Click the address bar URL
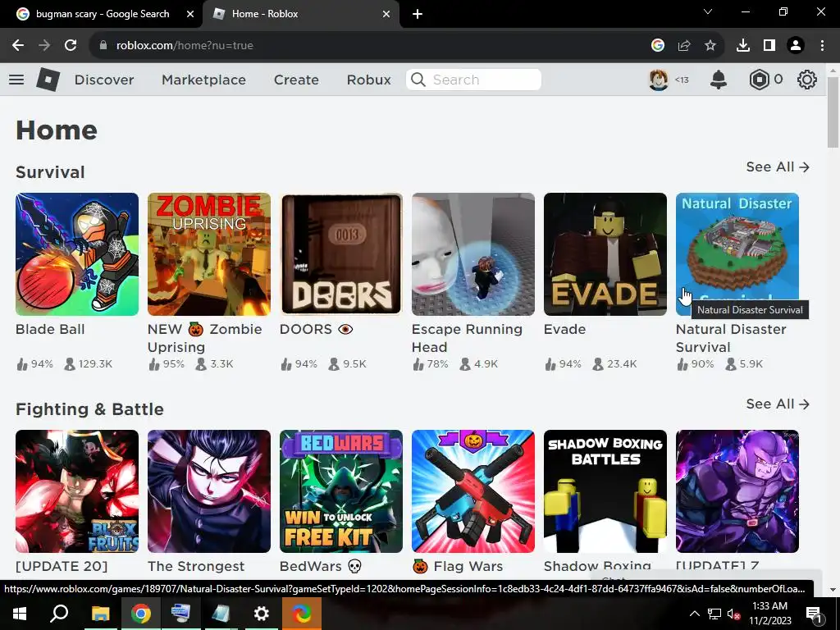This screenshot has width=840, height=630. tap(185, 46)
